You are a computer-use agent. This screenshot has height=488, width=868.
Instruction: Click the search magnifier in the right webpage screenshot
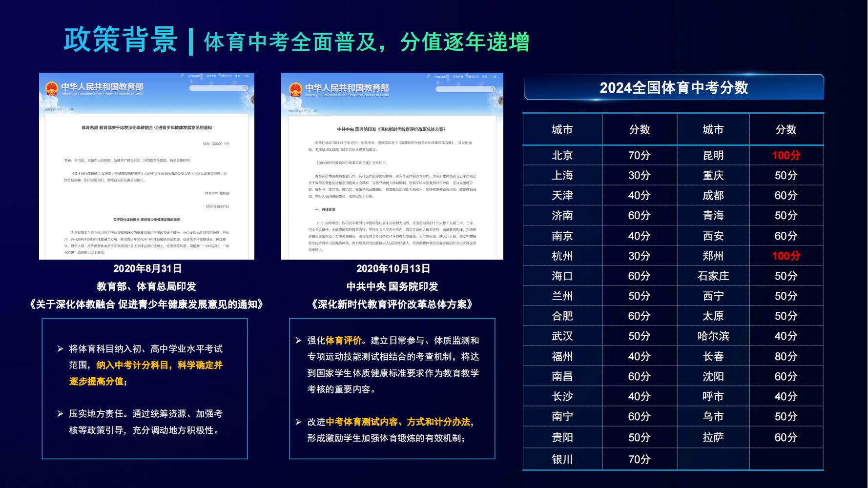tap(492, 89)
